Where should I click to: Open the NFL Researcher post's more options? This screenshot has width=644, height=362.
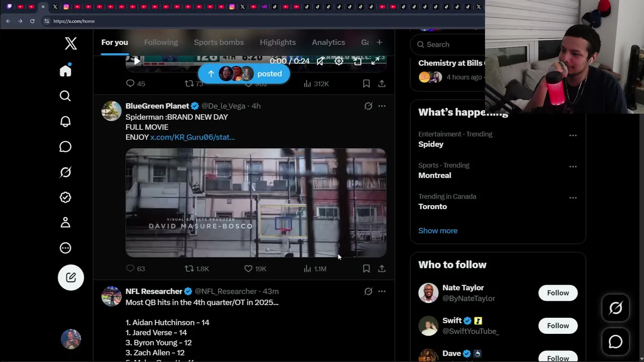pyautogui.click(x=382, y=292)
